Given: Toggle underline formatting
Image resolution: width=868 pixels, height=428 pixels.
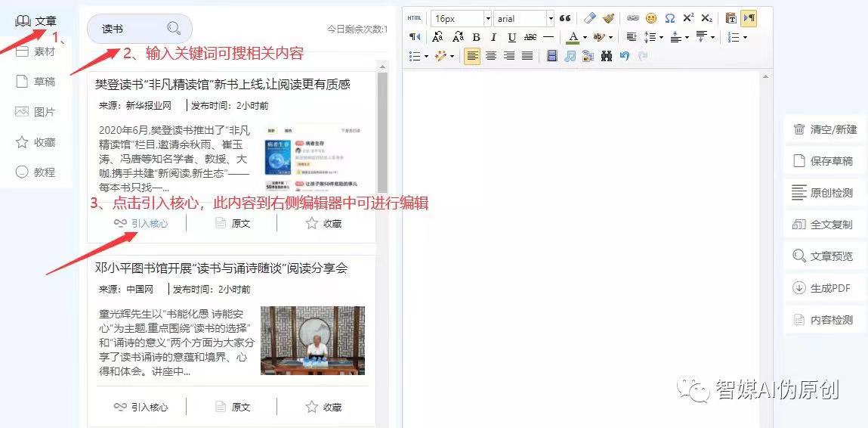Looking at the screenshot, I should (x=512, y=37).
